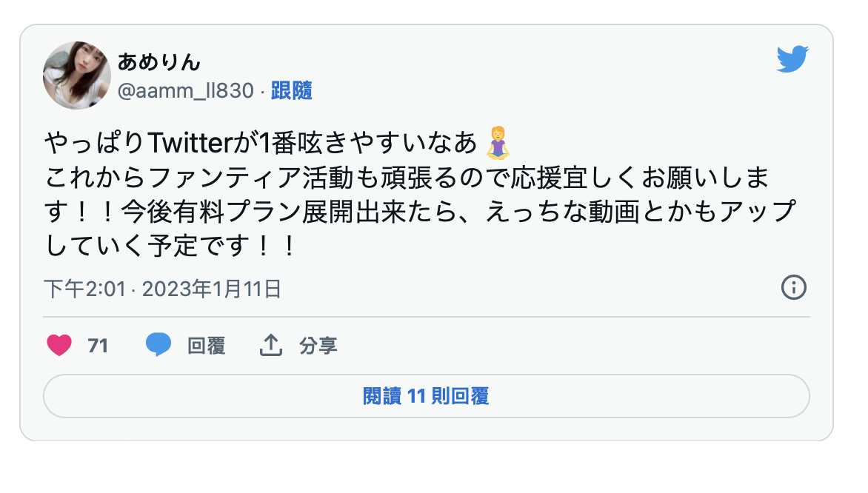Open あめりん's profile picture
The height and width of the screenshot is (493, 868).
(77, 76)
